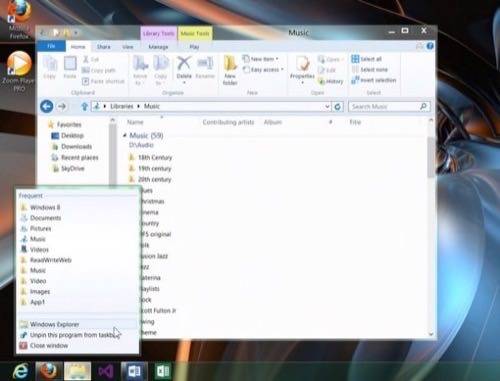Open Firefox from the taskbar

[49, 371]
